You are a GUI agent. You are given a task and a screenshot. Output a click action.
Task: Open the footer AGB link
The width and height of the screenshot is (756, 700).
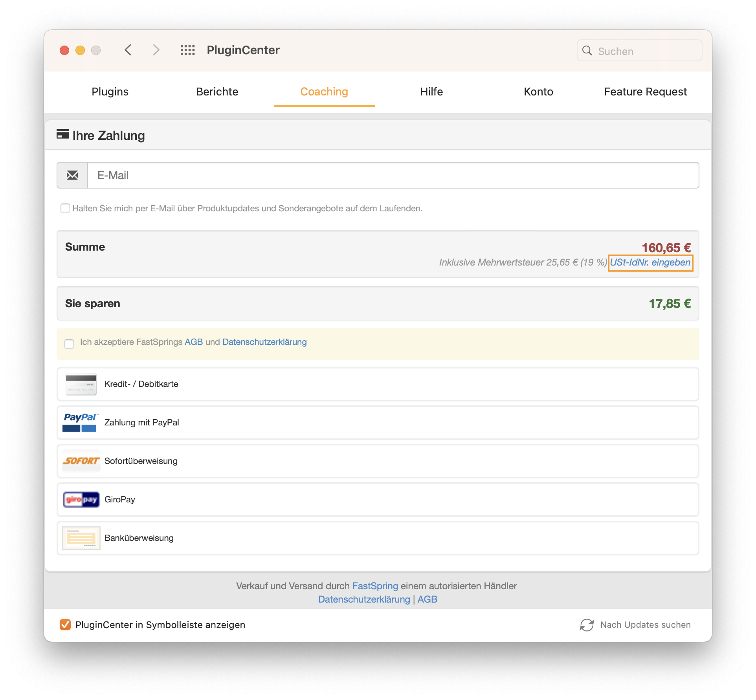[428, 599]
